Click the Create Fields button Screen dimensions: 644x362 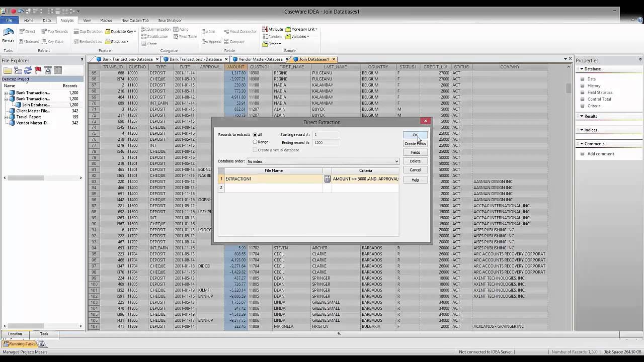coord(415,144)
